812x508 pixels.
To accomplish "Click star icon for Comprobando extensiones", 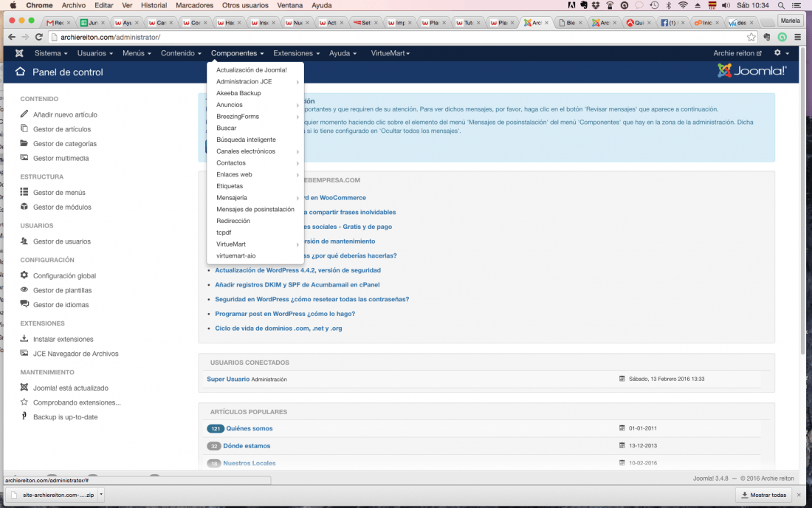I will (x=24, y=402).
